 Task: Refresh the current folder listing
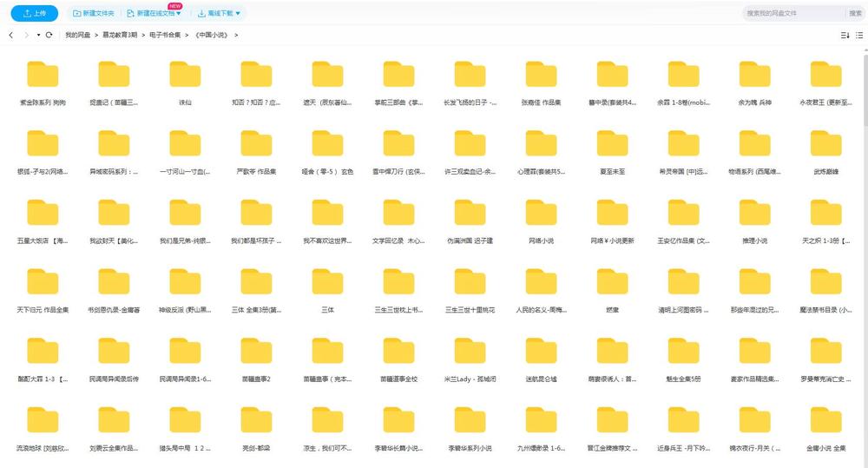(x=49, y=35)
